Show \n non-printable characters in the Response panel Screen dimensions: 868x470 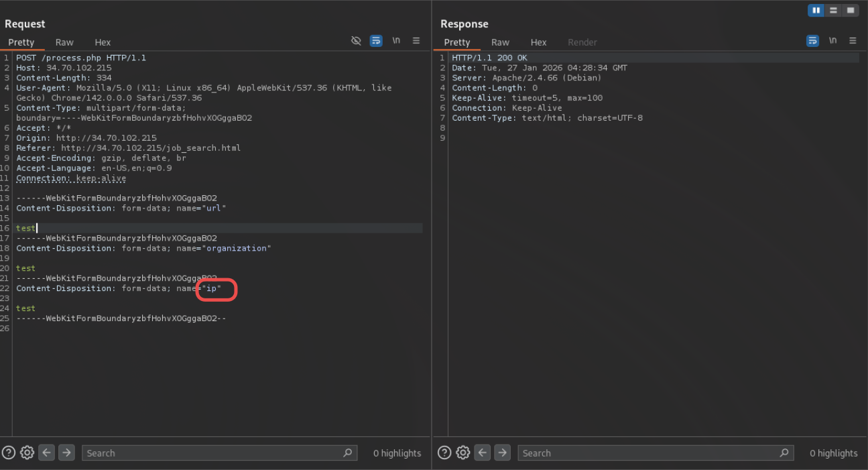pyautogui.click(x=832, y=41)
